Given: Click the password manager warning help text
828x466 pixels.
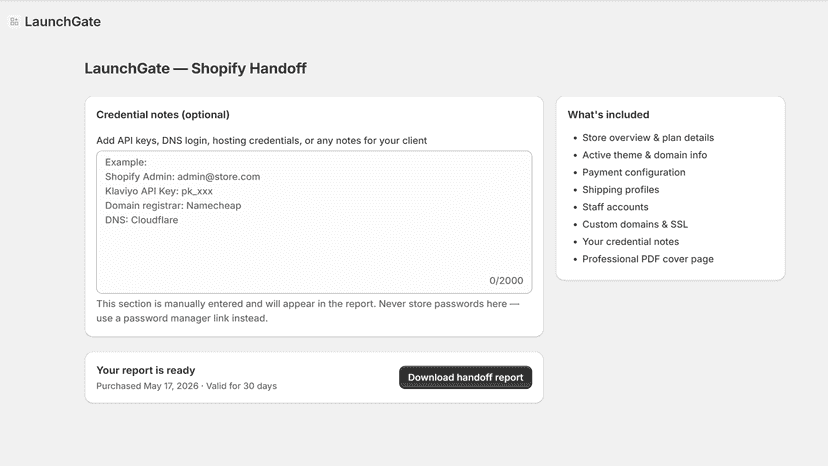Looking at the screenshot, I should [308, 311].
